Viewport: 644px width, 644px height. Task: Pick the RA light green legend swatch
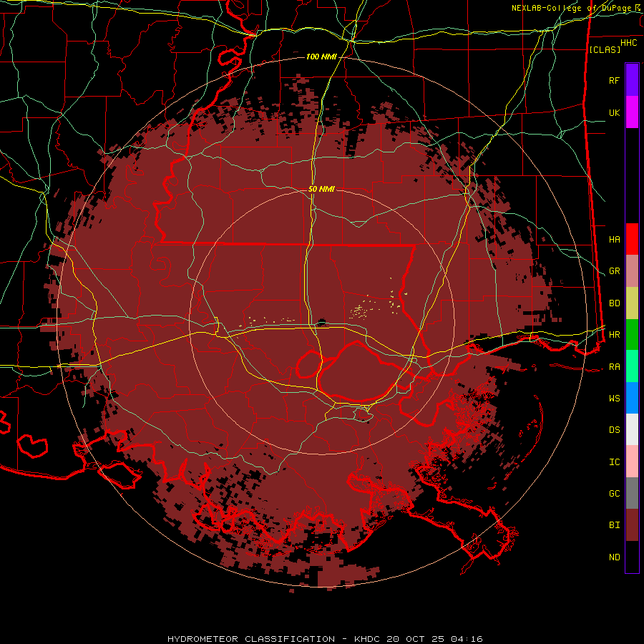[x=632, y=366]
